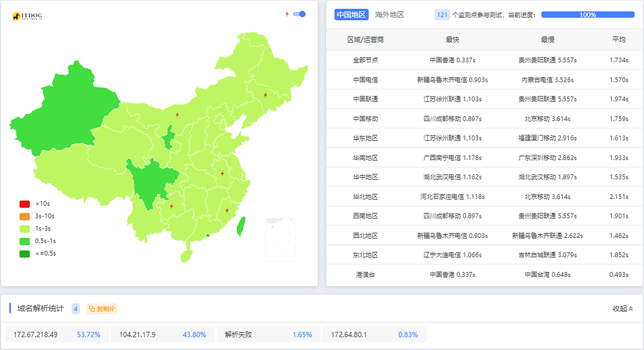Click 四川成都移动 0.897s in 中国移动 row
Screen dimensions: 644x350
point(452,119)
